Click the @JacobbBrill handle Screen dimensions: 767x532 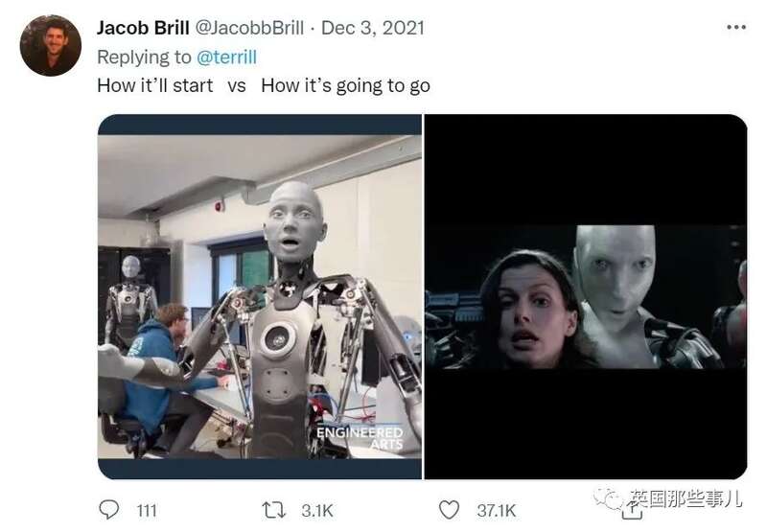click(249, 28)
